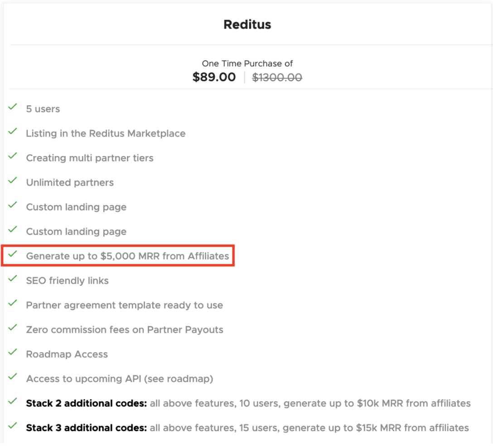
Task: Click checkmark beside Stack 2 additional codes
Action: click(13, 402)
